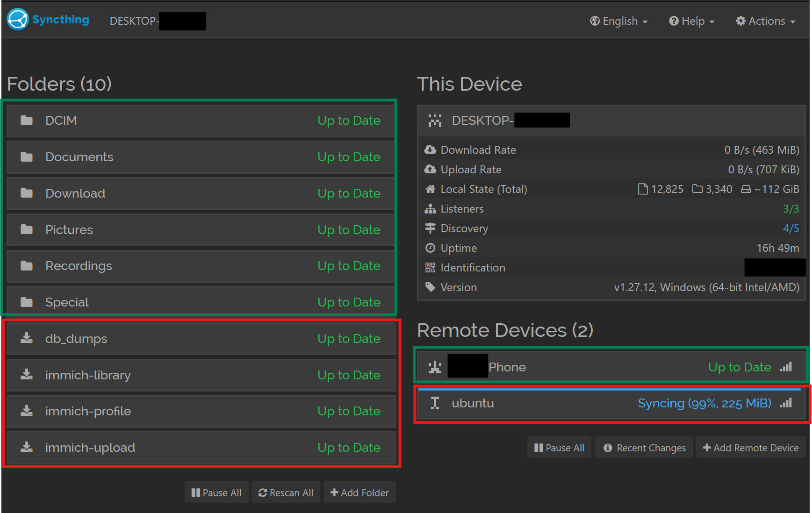The width and height of the screenshot is (812, 513).
Task: Click the DESKTOP device name in navbar
Action: (x=158, y=21)
